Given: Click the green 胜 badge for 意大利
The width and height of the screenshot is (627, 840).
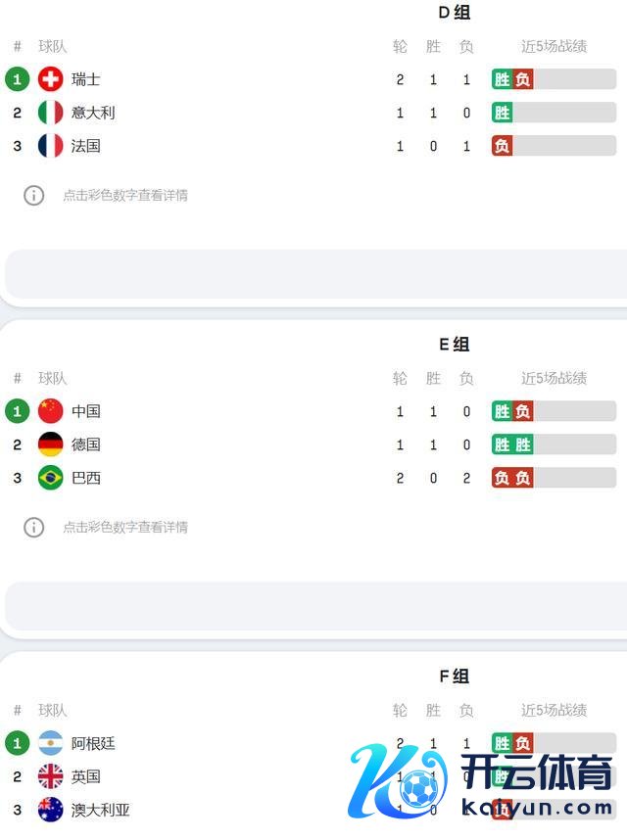Looking at the screenshot, I should [503, 113].
